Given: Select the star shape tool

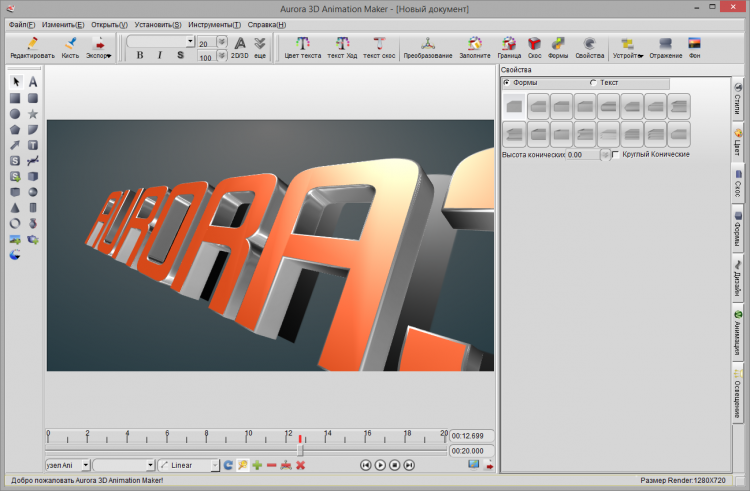Looking at the screenshot, I should pyautogui.click(x=33, y=115).
